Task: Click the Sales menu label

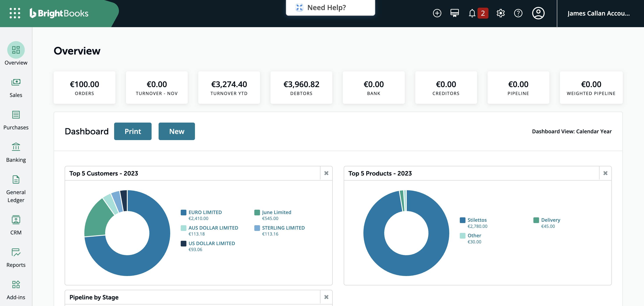Action: point(16,95)
